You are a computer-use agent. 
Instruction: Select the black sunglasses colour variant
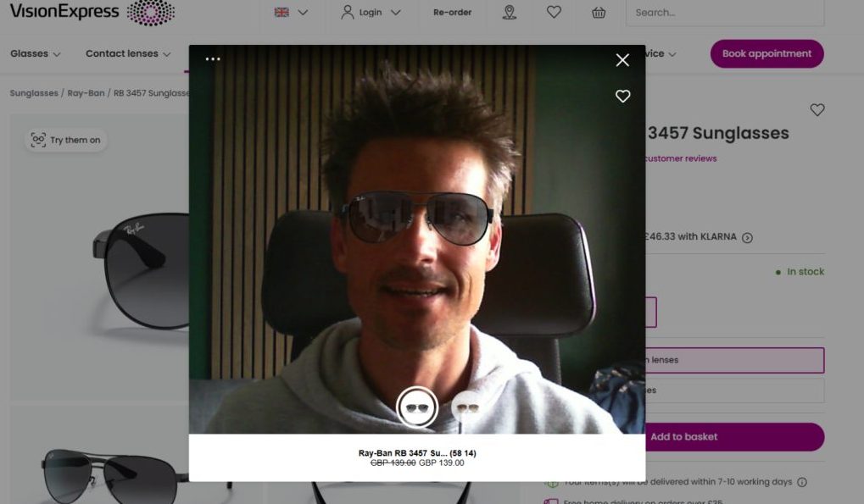(416, 407)
